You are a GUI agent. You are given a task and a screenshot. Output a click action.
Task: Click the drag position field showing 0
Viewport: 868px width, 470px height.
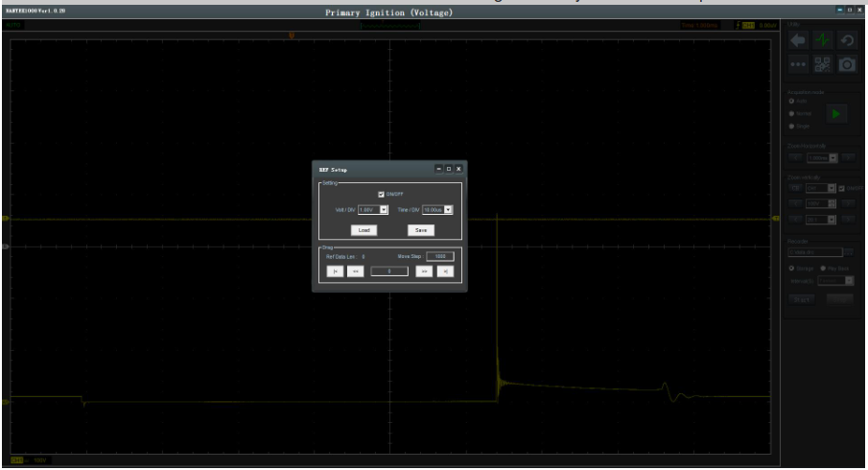[389, 271]
